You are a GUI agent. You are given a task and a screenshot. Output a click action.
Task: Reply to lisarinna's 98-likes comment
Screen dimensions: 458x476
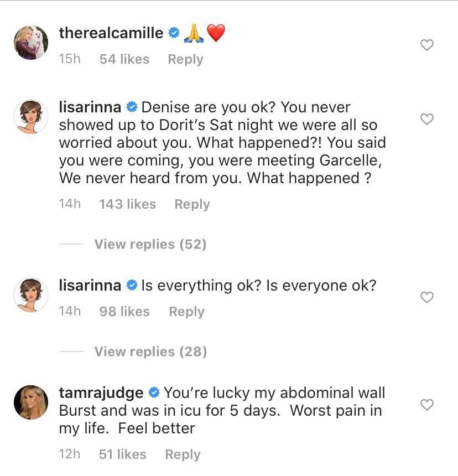click(186, 312)
